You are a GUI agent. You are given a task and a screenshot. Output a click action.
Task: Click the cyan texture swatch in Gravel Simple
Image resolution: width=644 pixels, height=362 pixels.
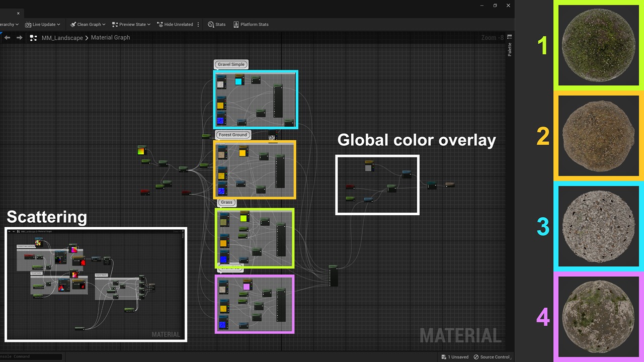click(238, 81)
